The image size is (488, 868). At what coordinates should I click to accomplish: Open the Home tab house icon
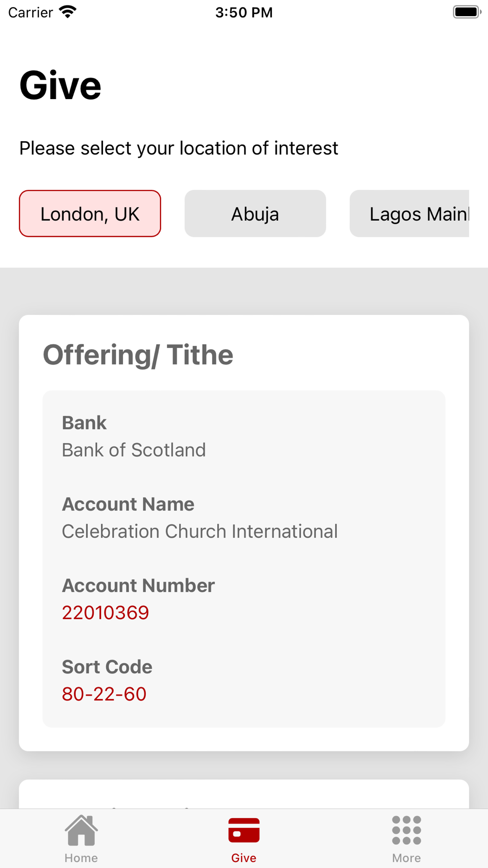pyautogui.click(x=81, y=830)
